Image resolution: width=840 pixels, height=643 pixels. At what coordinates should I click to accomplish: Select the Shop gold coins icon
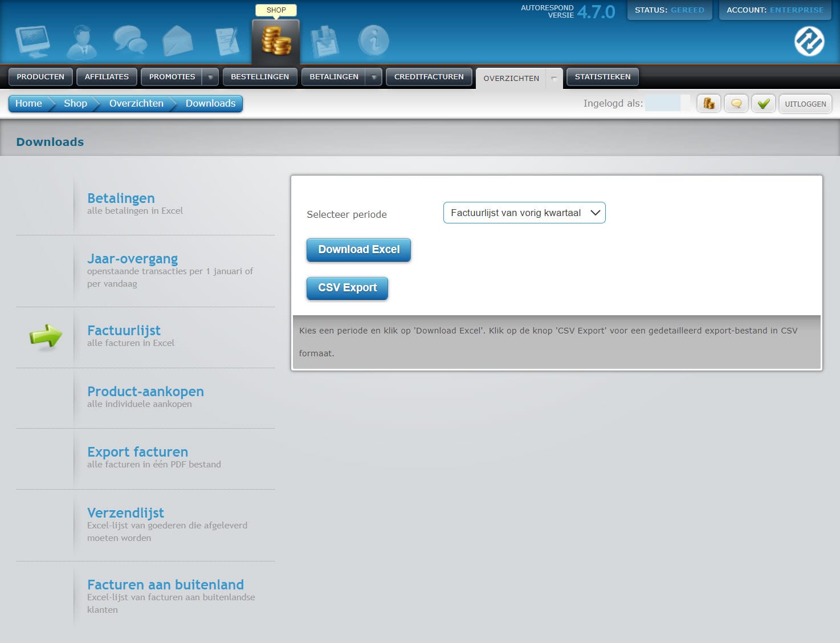point(276,41)
